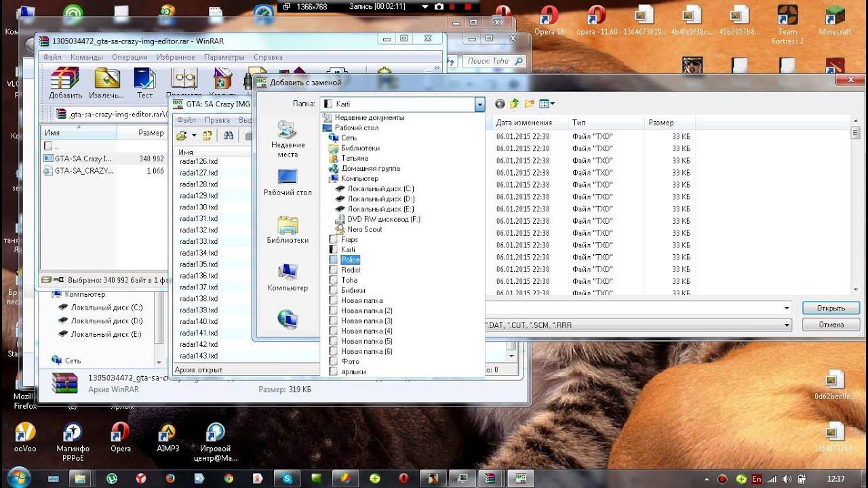The width and height of the screenshot is (868, 488).
Task: Open Библиотеки in dialog places bar
Action: point(288,230)
